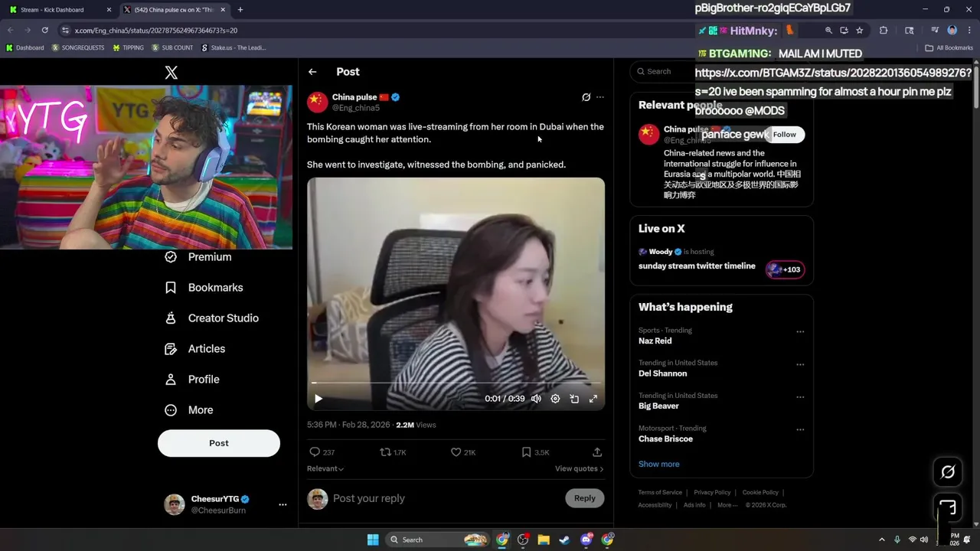Screen dimensions: 980x551
Task: Open the Big Beaver trending topic
Action: [658, 406]
